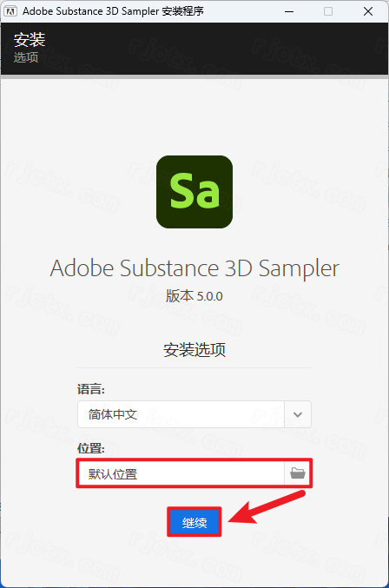
Task: Select the 默认位置 location field
Action: (x=181, y=473)
